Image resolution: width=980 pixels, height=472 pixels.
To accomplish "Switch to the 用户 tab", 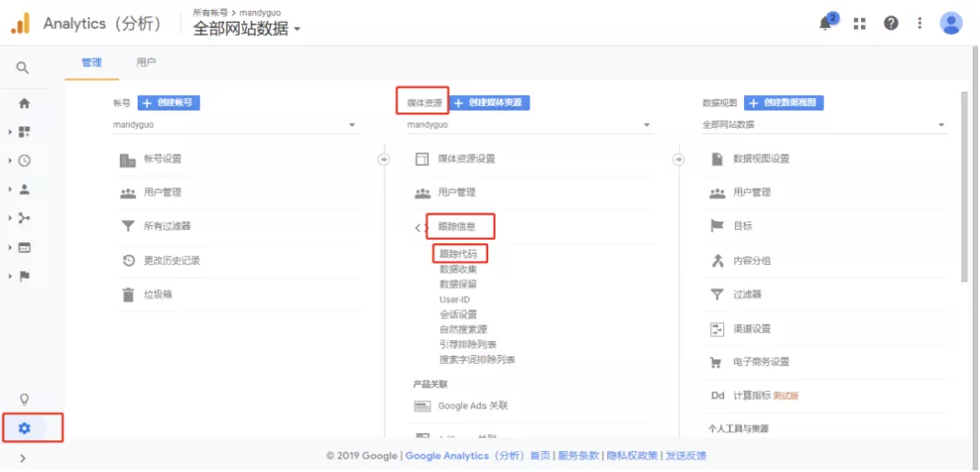I will [x=146, y=63].
